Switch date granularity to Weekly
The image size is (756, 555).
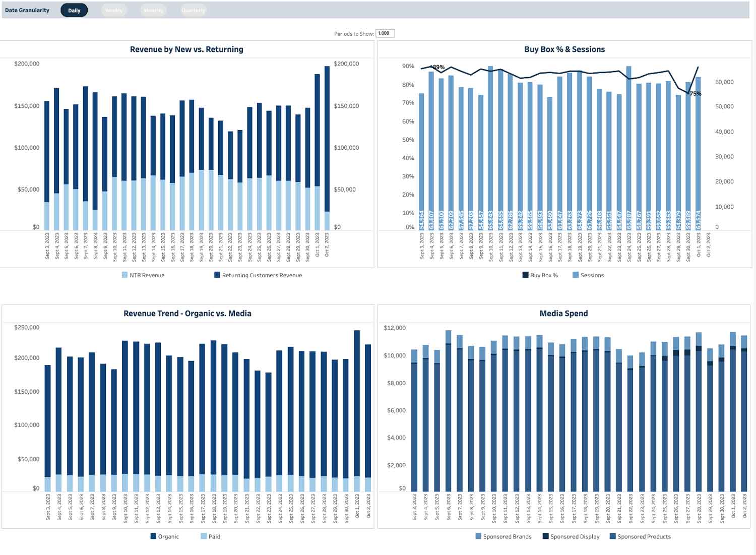click(x=114, y=10)
